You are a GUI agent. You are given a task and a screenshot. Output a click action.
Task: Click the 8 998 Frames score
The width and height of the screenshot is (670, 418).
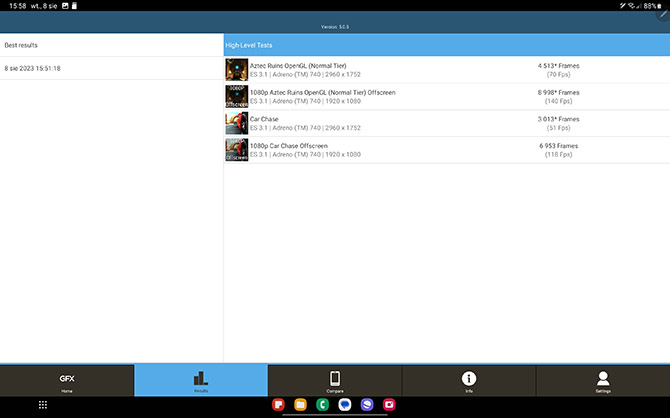(x=558, y=92)
